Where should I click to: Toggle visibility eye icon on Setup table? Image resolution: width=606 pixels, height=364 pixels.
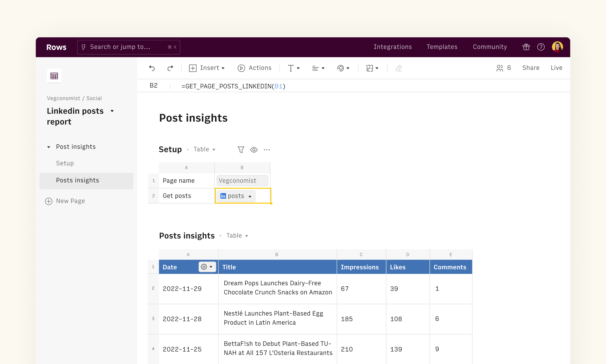click(x=254, y=150)
